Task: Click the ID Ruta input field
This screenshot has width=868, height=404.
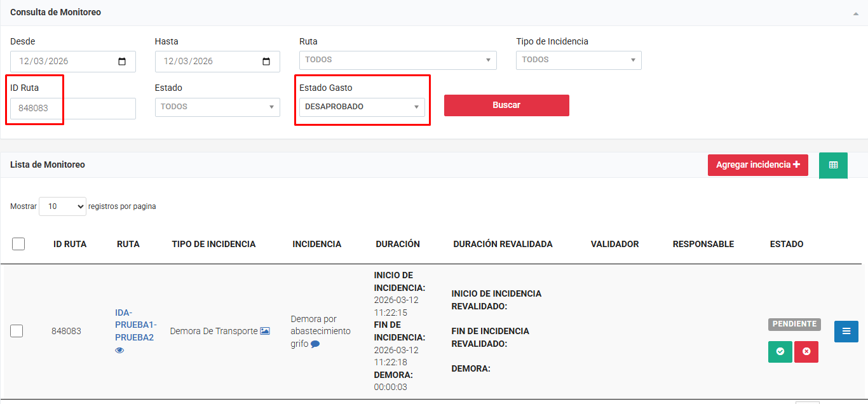Action: click(72, 109)
